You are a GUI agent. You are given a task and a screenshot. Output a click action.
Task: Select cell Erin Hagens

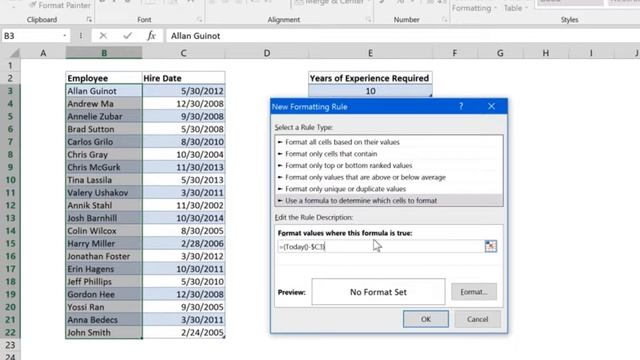click(x=104, y=269)
